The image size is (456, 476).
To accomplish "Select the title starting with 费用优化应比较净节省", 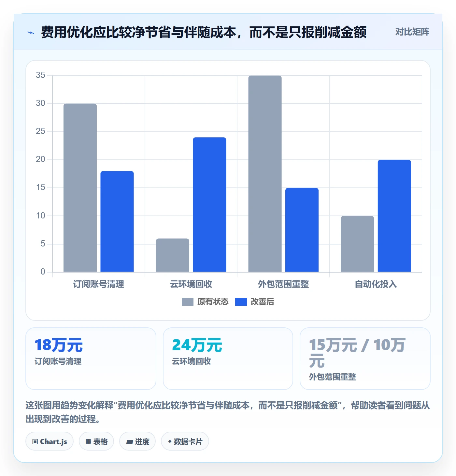I will tap(204, 32).
